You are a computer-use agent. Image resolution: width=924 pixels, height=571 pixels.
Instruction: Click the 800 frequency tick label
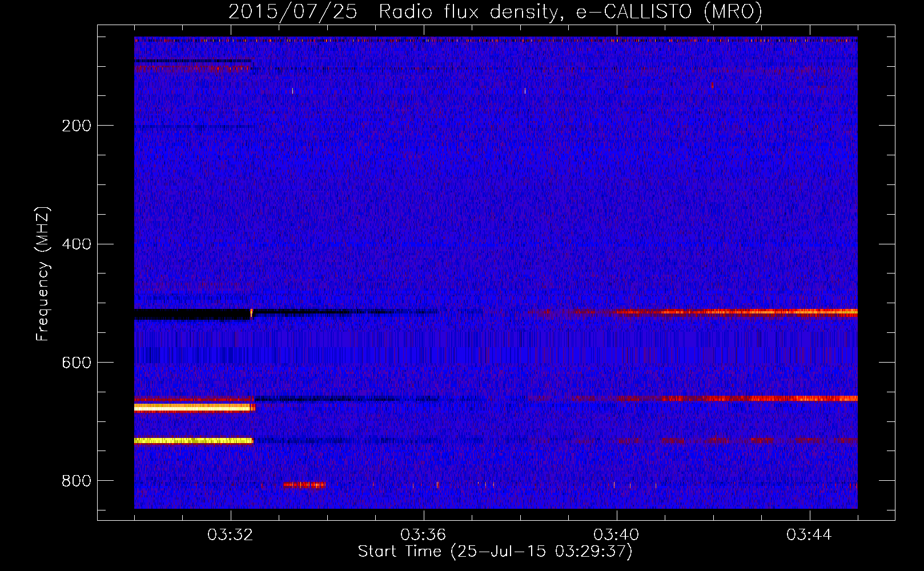77,481
